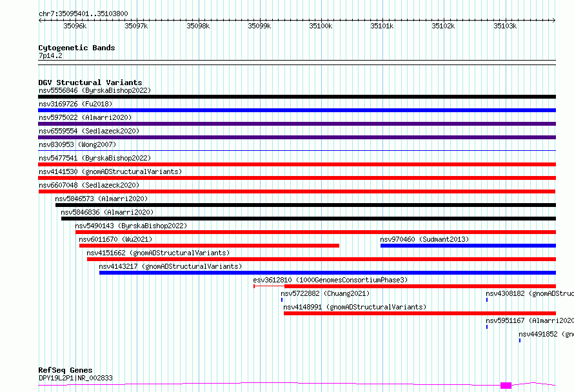Viewport: 574px width, 392px height.
Task: Select the black nsv5846573 variant bar
Action: pyautogui.click(x=306, y=205)
